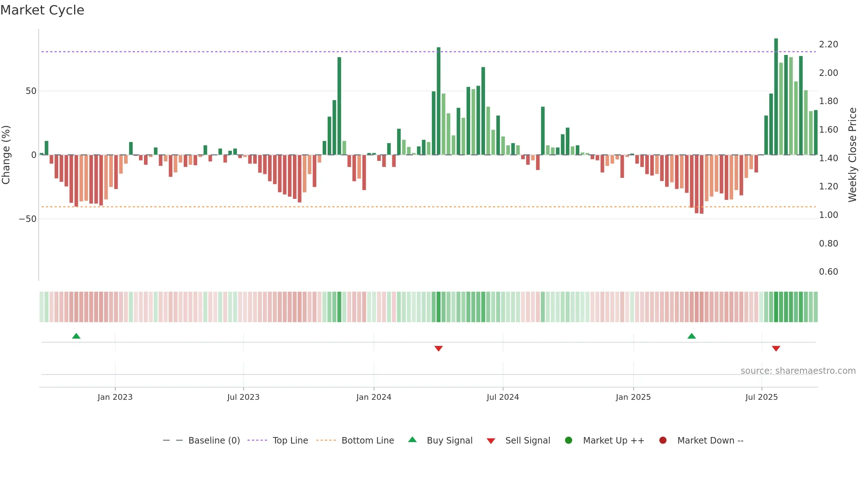The height and width of the screenshot is (488, 868).
Task: Click the green Buy Signal legend triangle icon
Action: click(x=412, y=440)
